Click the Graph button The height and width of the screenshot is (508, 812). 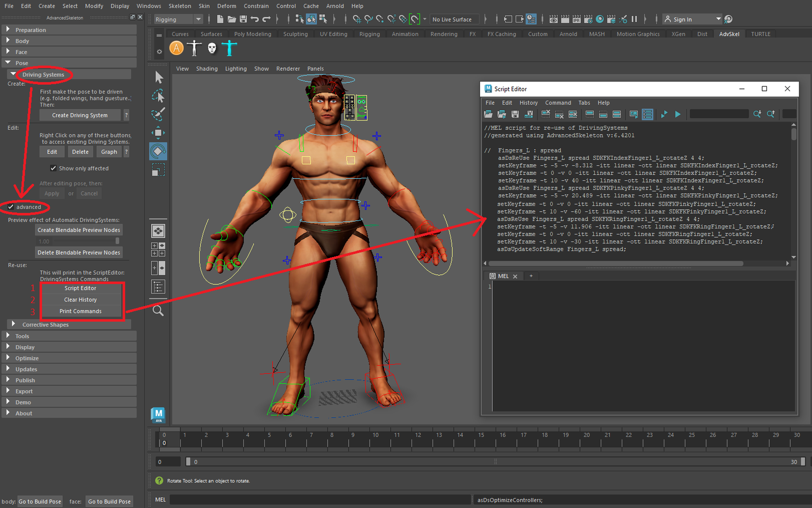[x=109, y=152]
